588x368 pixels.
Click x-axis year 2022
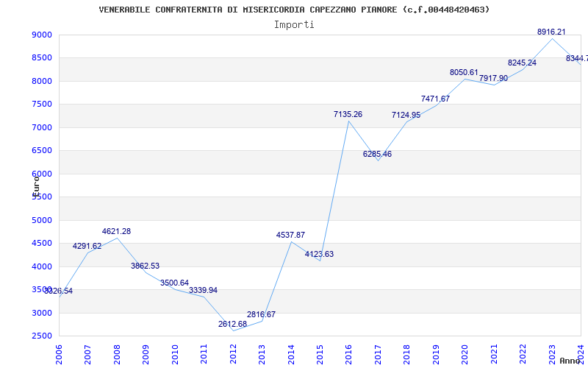[523, 355]
